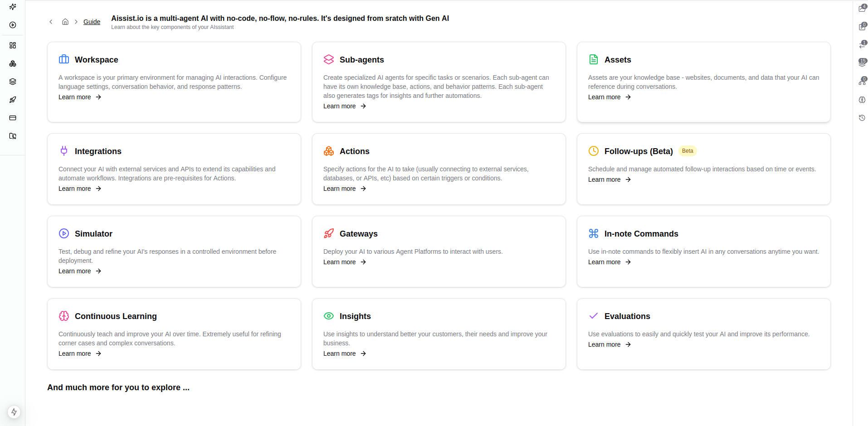The height and width of the screenshot is (426, 868).
Task: Open the Guide breadcrumb link
Action: tap(92, 22)
